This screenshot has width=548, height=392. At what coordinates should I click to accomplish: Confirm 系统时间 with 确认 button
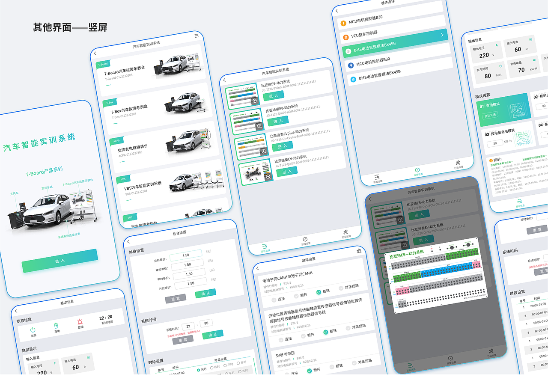[x=213, y=335]
